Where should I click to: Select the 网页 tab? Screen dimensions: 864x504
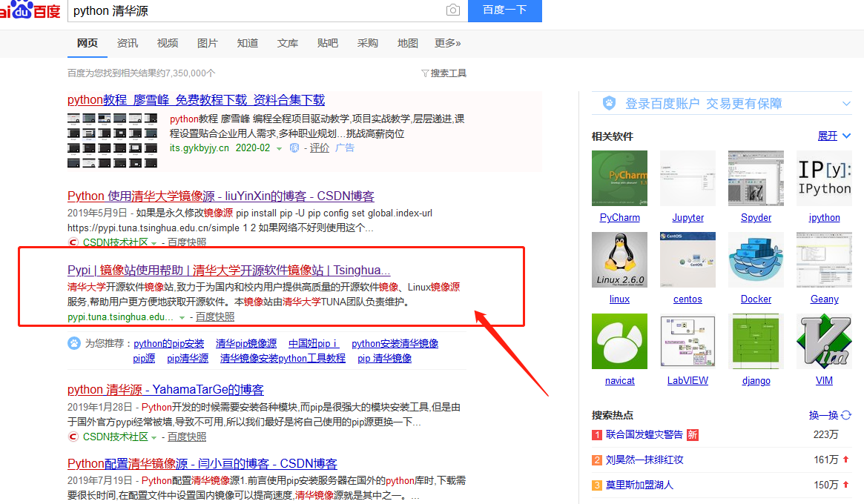tap(88, 43)
